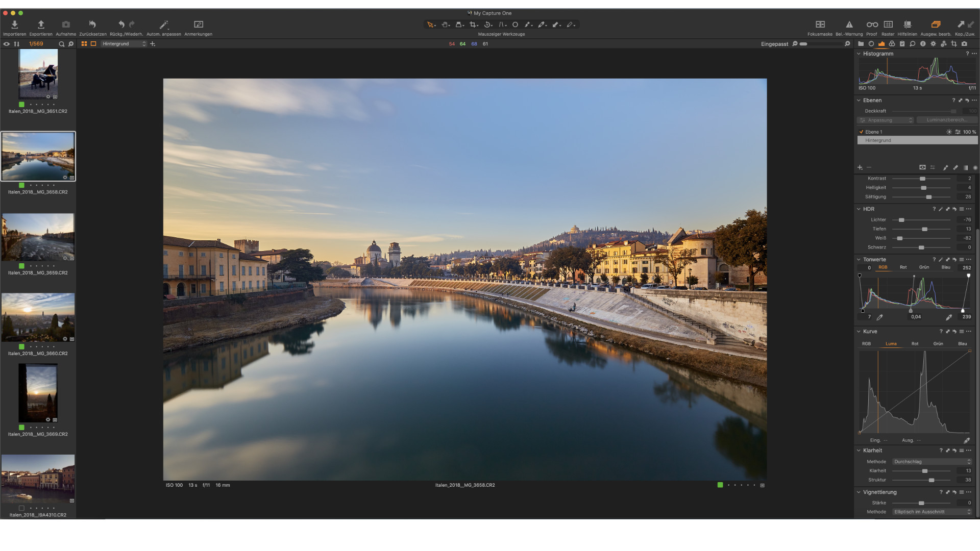Click the Kop./Zuw. copy arrow icon
The width and height of the screenshot is (980, 551).
pos(961,24)
